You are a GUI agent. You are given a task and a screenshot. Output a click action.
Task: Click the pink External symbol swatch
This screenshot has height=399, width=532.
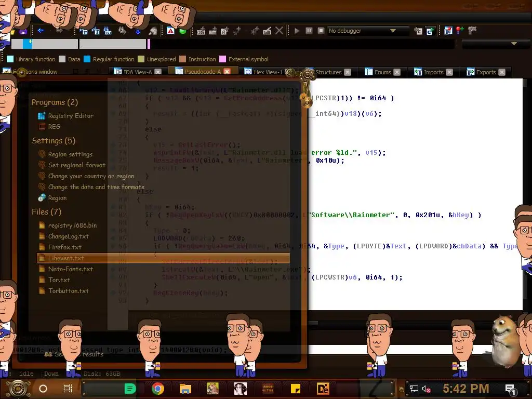point(222,59)
